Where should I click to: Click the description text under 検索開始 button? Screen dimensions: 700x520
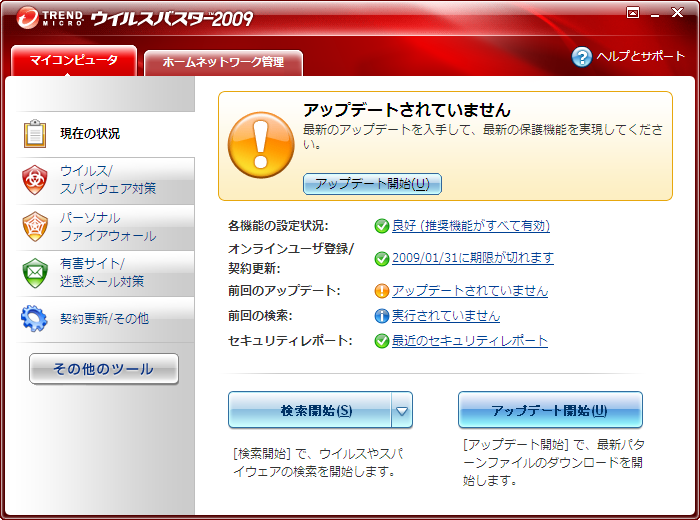point(318,462)
